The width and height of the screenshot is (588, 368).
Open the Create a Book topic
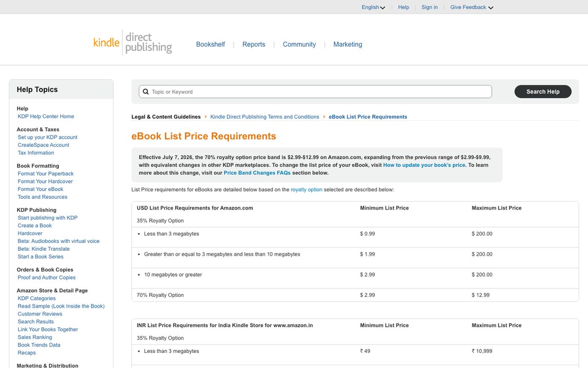35,226
